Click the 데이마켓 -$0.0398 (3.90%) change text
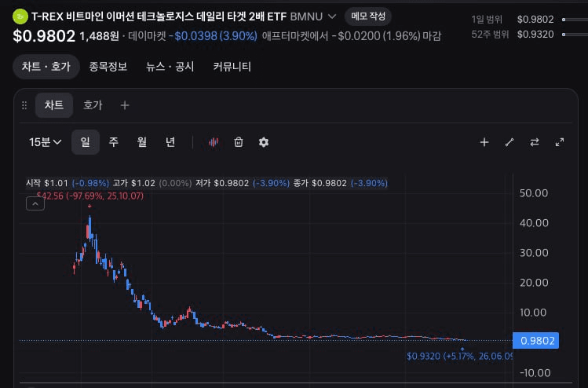 (193, 36)
